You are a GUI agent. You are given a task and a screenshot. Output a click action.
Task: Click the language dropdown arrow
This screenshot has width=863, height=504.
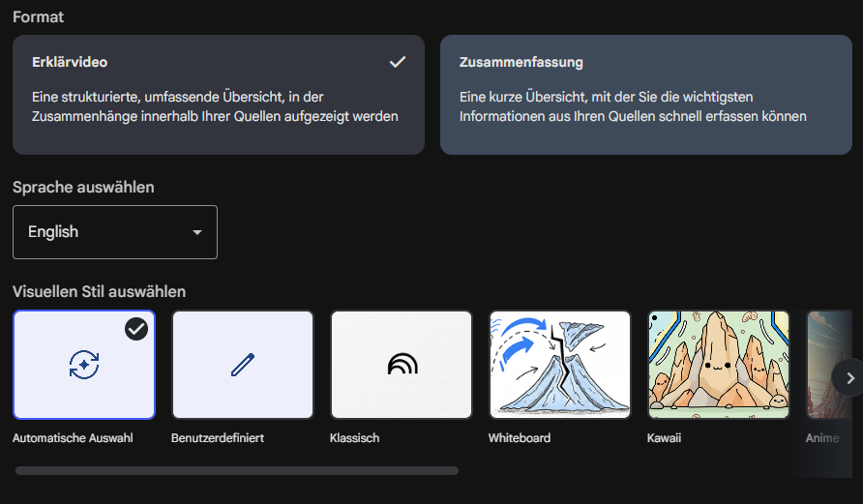197,232
